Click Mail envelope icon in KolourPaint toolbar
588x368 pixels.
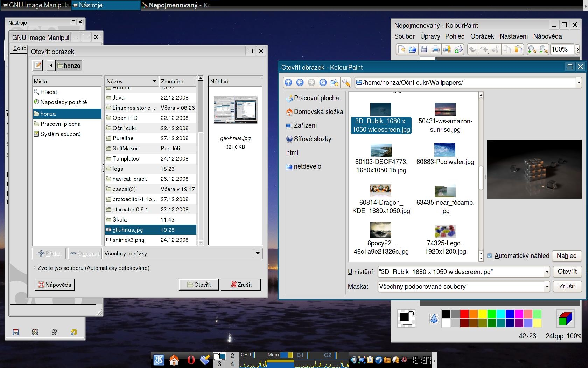pos(459,49)
